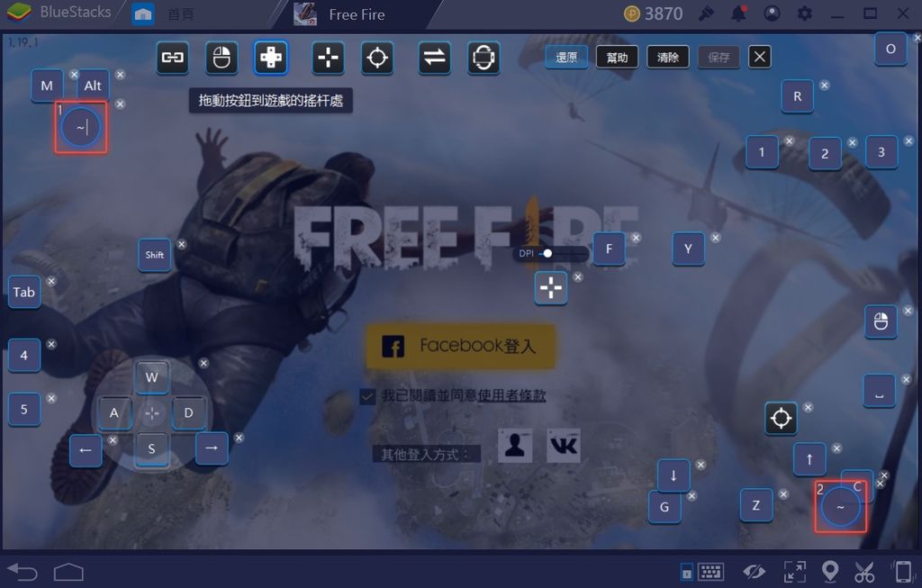Select the F key mapping
Viewport: 922px width, 588px height.
(610, 249)
